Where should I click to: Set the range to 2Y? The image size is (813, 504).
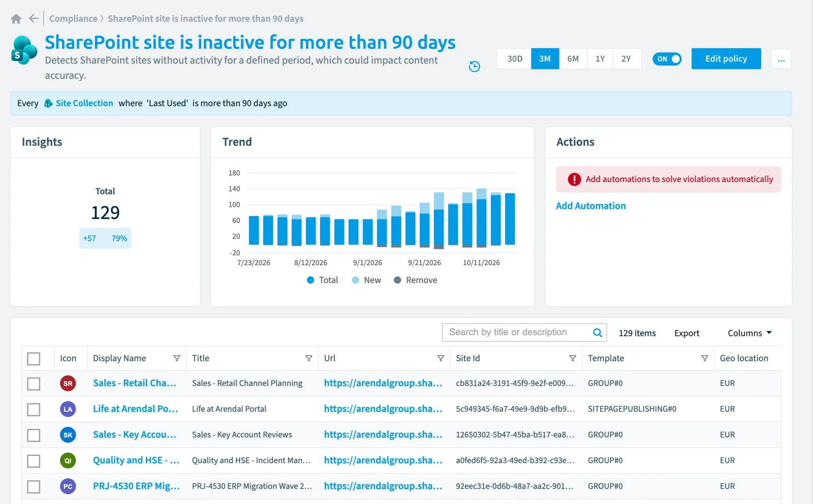(x=627, y=59)
